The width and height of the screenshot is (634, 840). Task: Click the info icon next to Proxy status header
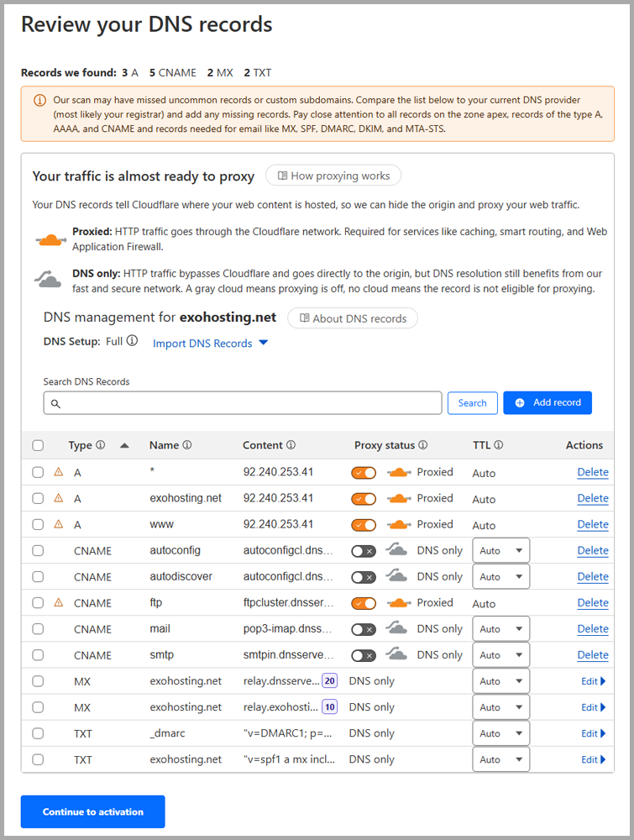423,445
